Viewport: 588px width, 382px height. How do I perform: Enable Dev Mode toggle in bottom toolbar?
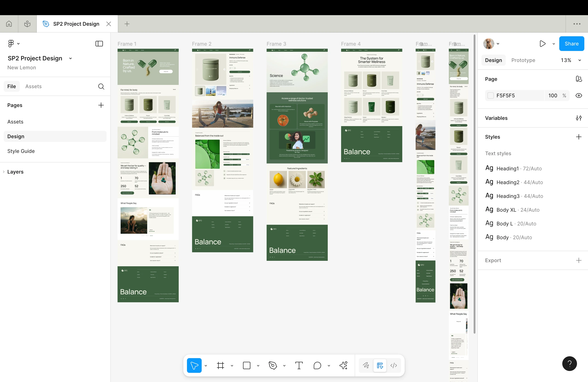click(380, 365)
